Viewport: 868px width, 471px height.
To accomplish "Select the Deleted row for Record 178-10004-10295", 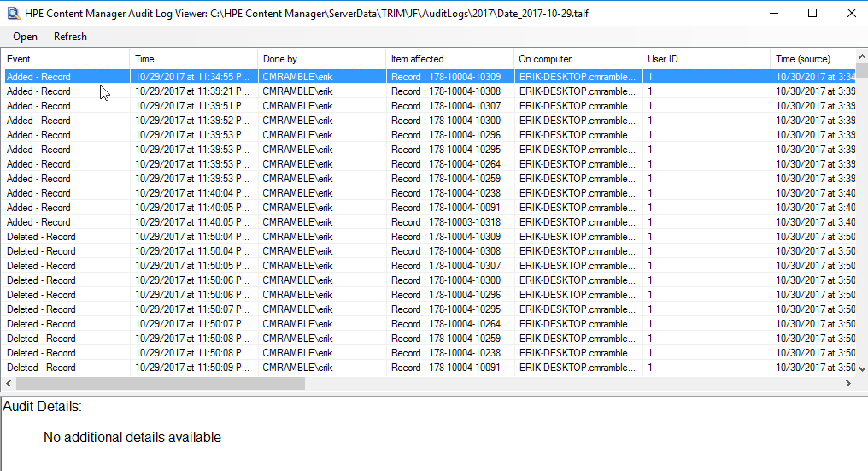I will coord(429,309).
